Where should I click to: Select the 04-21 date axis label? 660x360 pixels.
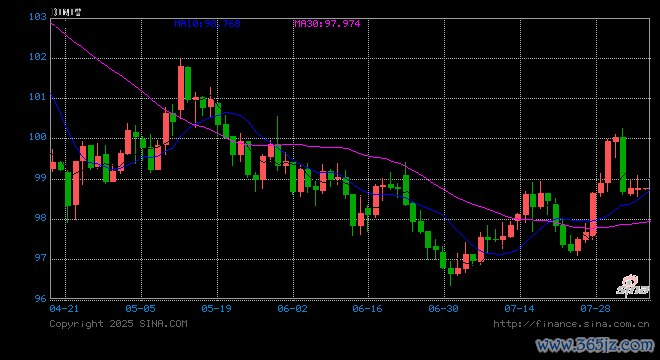(64, 309)
